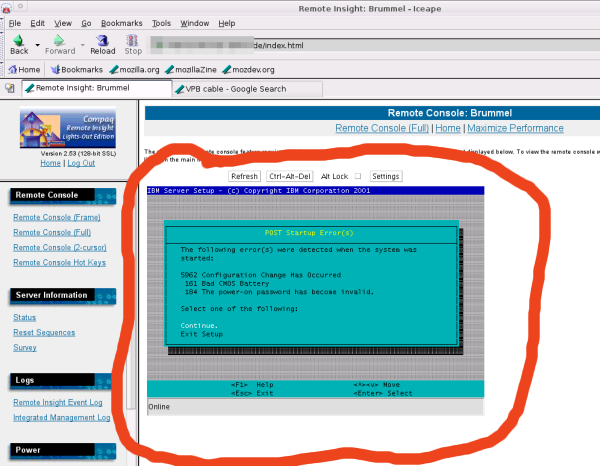Switch to Remote Insight: Brummel tab
This screenshot has width=600, height=466.
coord(97,88)
